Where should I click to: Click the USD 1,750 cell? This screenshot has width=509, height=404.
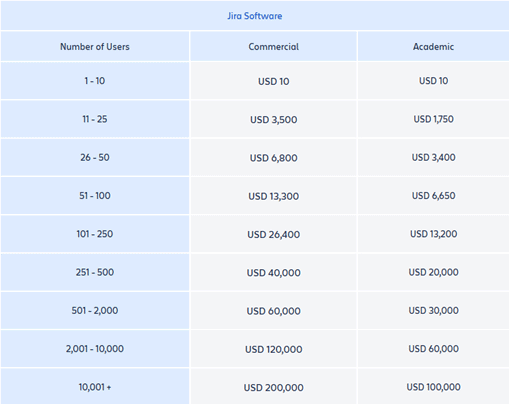[433, 119]
